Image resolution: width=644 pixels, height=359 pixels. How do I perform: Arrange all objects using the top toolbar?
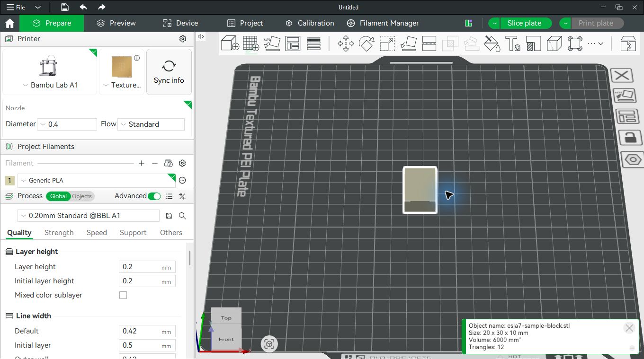coord(293,44)
